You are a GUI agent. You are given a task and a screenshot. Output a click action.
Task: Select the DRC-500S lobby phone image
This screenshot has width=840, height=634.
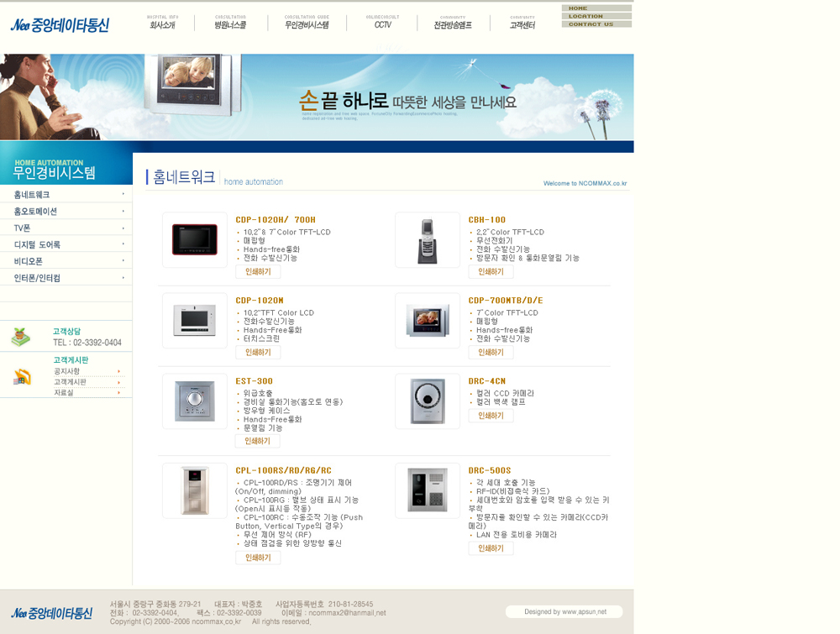427,490
